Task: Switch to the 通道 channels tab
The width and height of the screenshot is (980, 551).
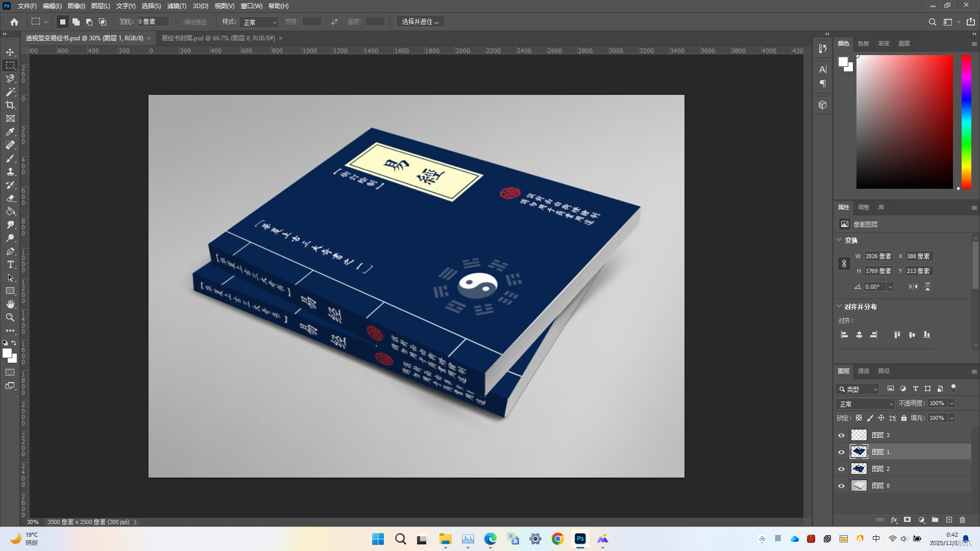Action: point(863,371)
